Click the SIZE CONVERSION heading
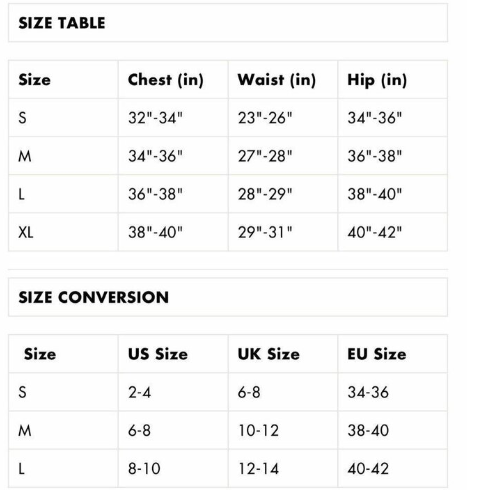The height and width of the screenshot is (493, 491). (94, 297)
